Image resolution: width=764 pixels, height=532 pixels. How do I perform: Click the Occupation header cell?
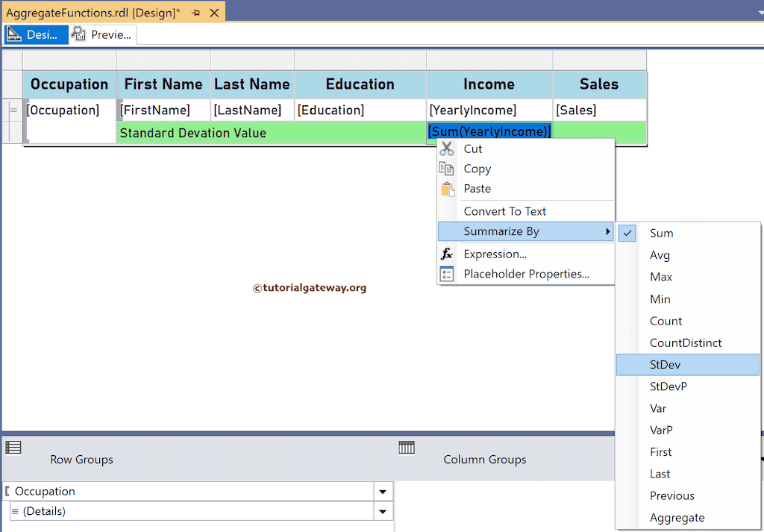[69, 85]
